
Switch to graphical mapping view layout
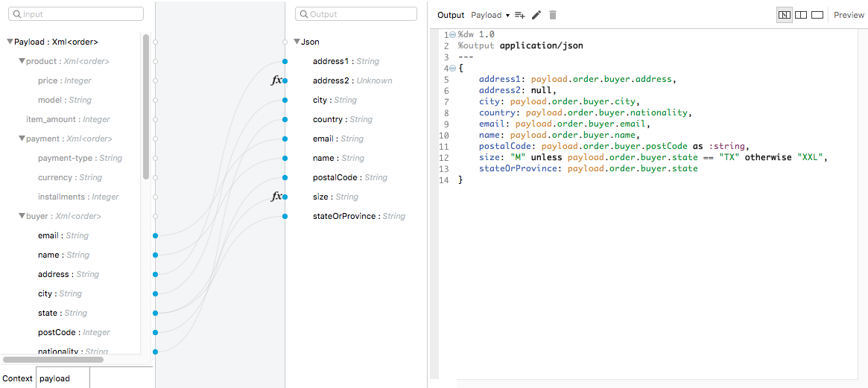pos(784,15)
